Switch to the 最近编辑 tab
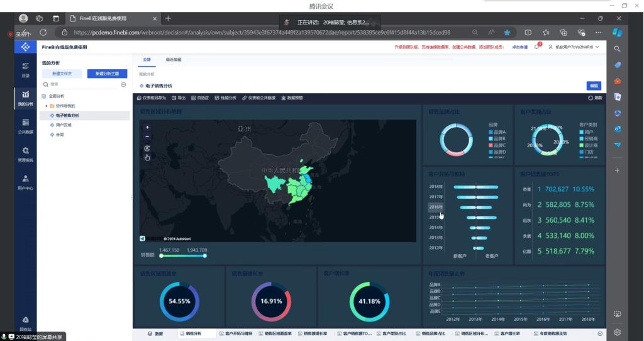 (173, 60)
